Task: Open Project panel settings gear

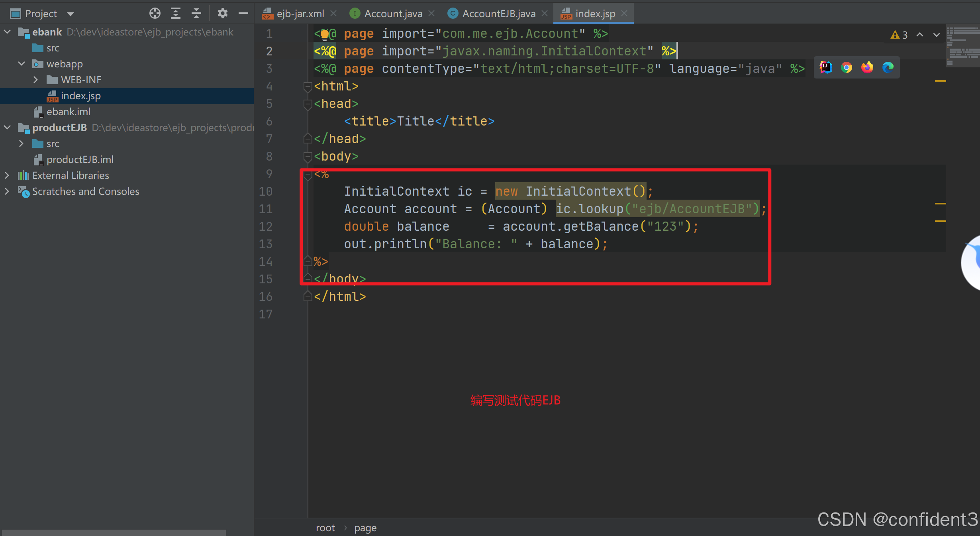Action: 222,14
